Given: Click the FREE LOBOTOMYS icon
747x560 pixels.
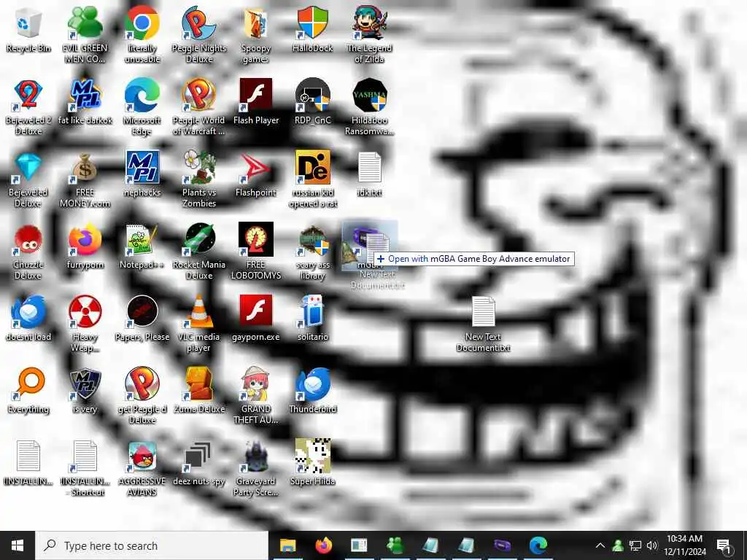Looking at the screenshot, I should click(256, 240).
